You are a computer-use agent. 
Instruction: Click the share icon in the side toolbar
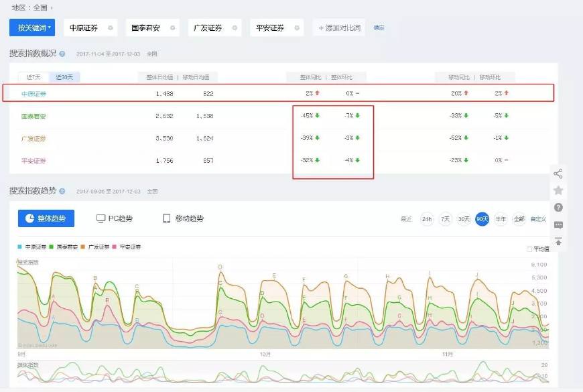[x=558, y=174]
